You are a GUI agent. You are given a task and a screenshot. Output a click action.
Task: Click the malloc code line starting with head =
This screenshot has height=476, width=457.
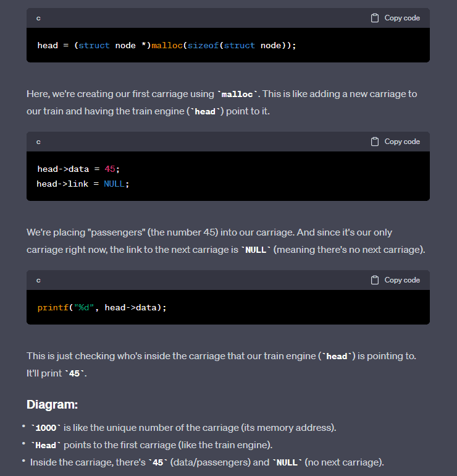(167, 45)
